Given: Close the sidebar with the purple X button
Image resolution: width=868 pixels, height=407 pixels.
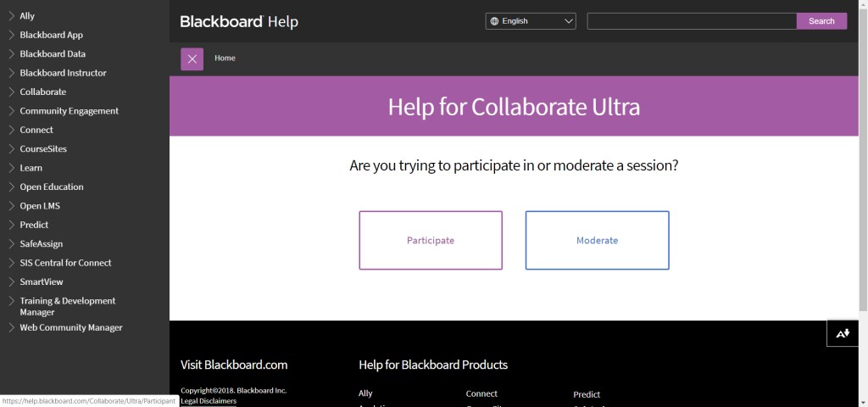Looking at the screenshot, I should click(x=192, y=59).
